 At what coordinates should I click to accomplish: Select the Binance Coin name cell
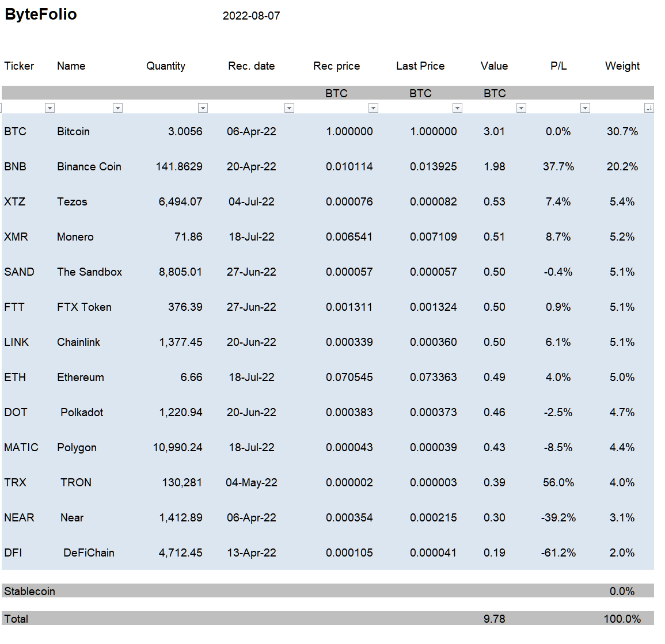click(89, 167)
